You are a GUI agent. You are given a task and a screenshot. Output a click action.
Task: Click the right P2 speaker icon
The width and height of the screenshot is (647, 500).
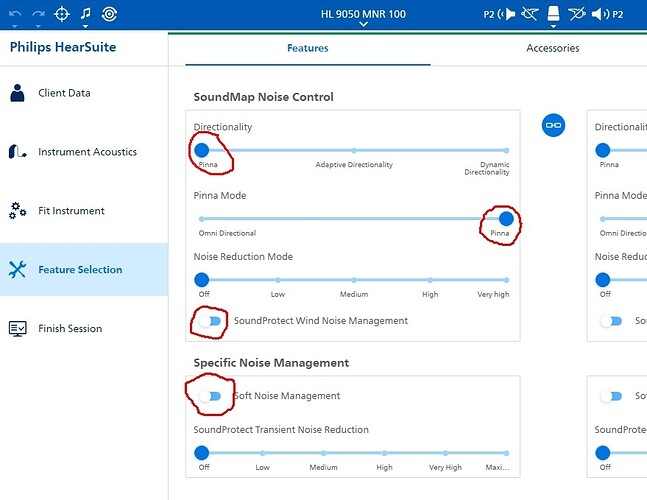tap(607, 14)
